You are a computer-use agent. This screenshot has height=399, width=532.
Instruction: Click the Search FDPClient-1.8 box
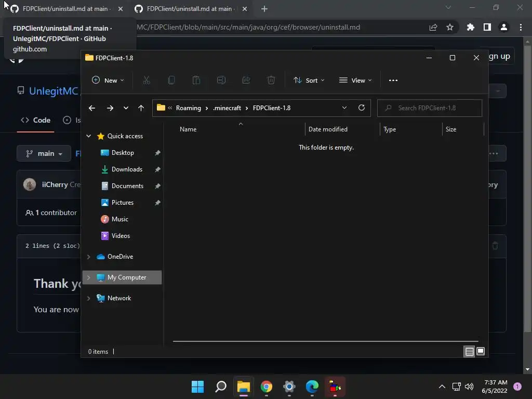click(430, 108)
